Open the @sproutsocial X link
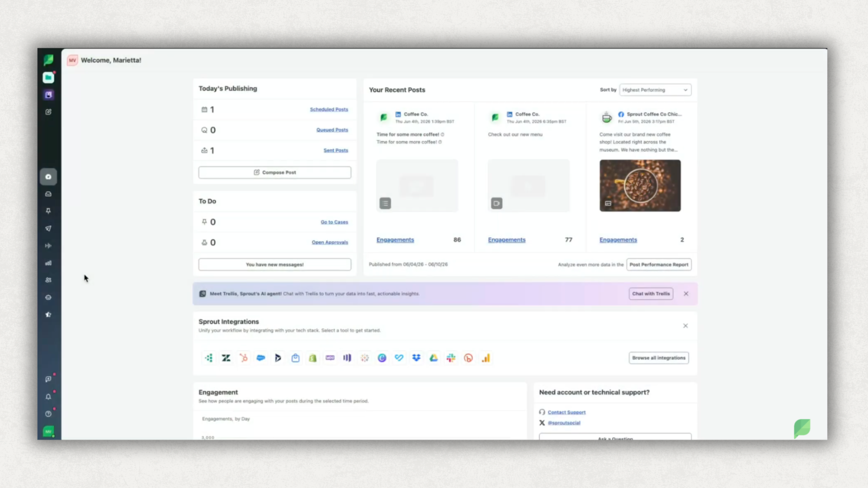 [x=564, y=423]
